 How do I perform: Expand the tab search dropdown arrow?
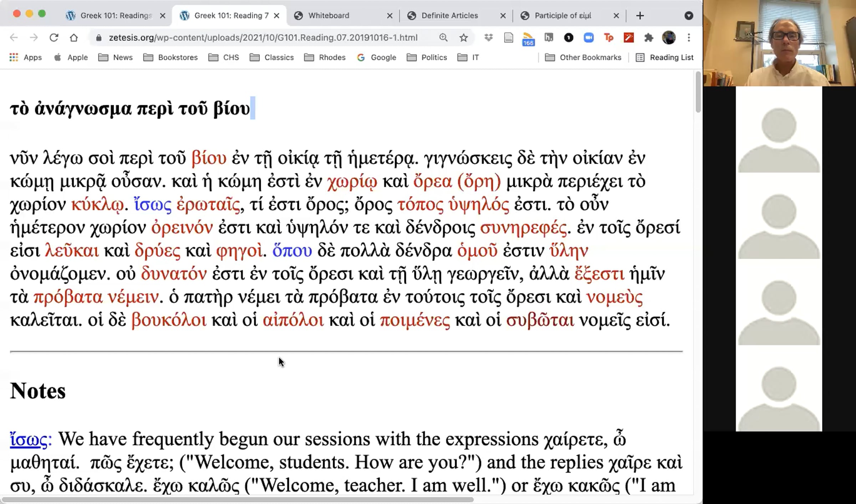click(689, 16)
